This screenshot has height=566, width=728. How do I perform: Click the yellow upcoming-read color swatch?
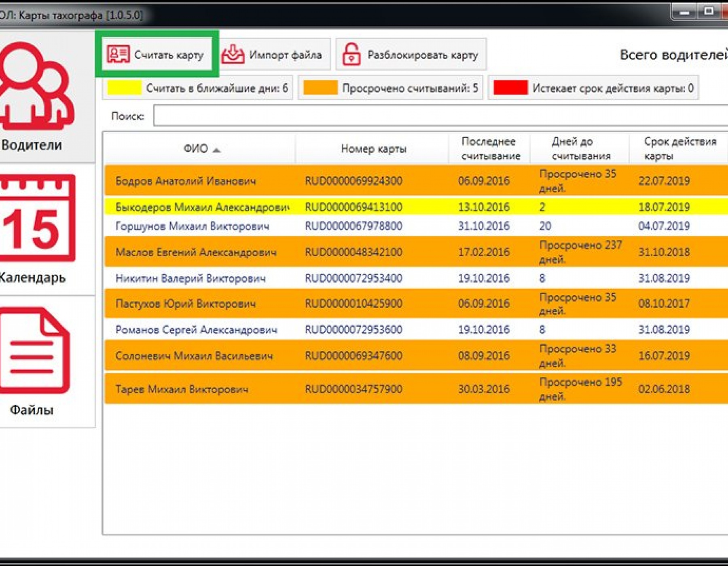[x=124, y=88]
